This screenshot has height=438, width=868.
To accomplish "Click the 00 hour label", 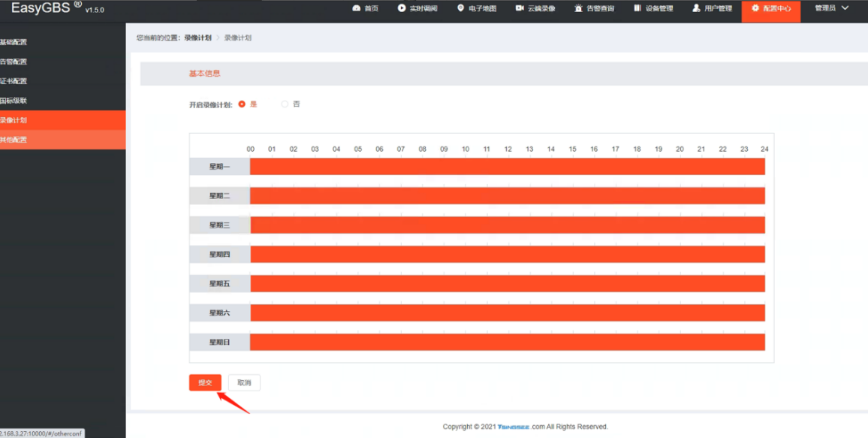I will 251,149.
